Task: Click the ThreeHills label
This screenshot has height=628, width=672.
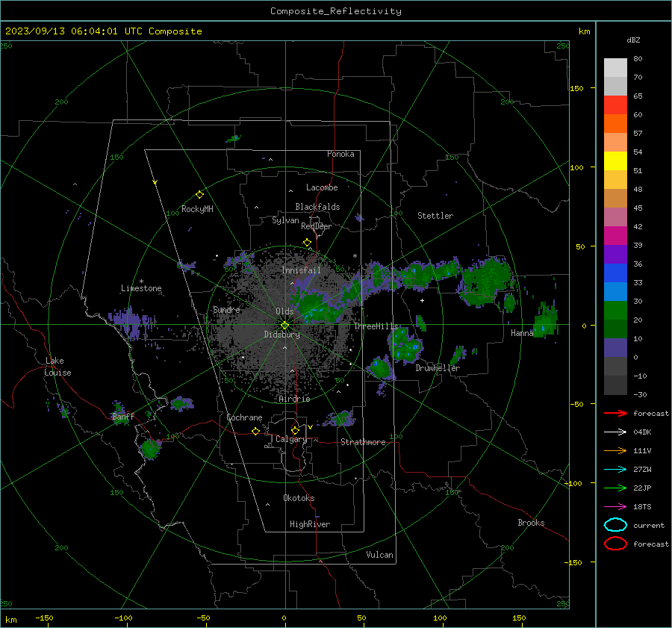Action: click(376, 326)
